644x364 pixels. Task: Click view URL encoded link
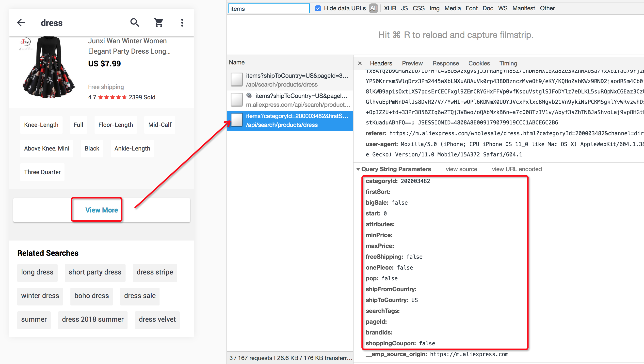(x=517, y=169)
